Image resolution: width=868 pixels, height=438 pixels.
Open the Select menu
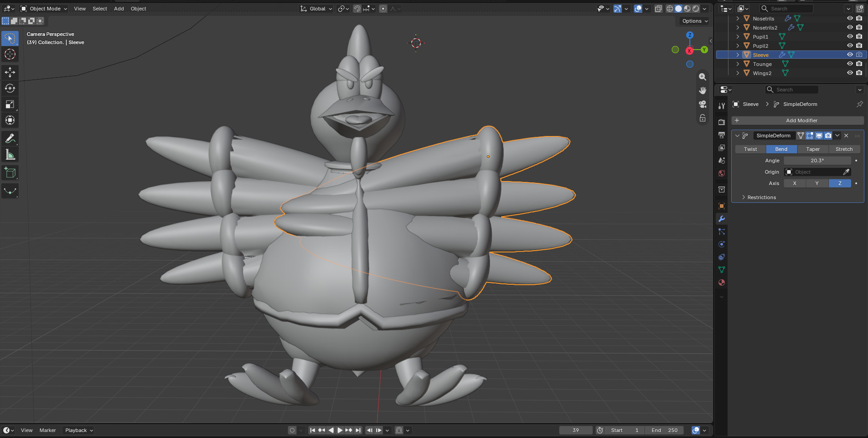pyautogui.click(x=100, y=9)
